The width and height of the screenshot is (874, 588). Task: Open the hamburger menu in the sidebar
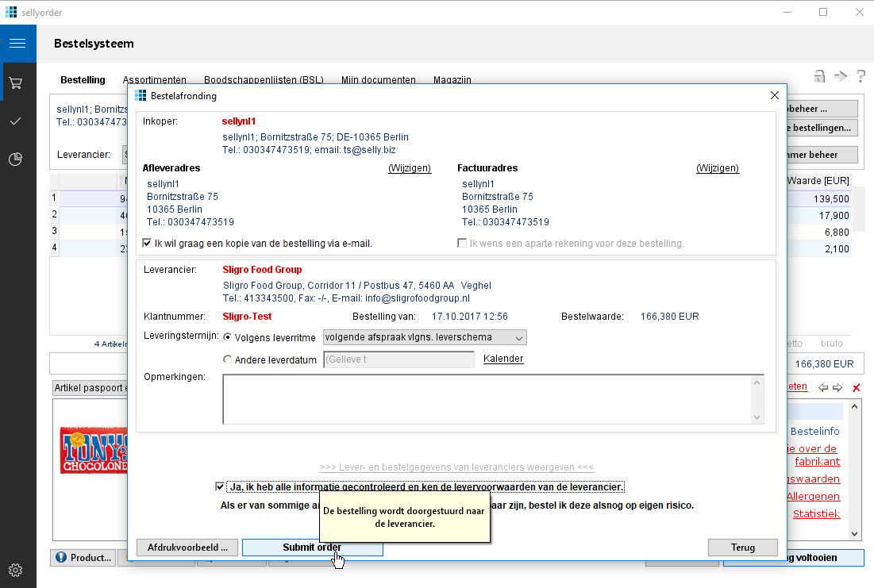coord(17,44)
